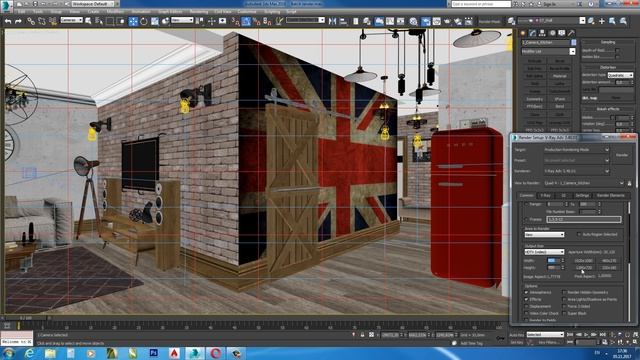Activate the Select Object tool
Viewport: 640px width, 360px height.
88,21
